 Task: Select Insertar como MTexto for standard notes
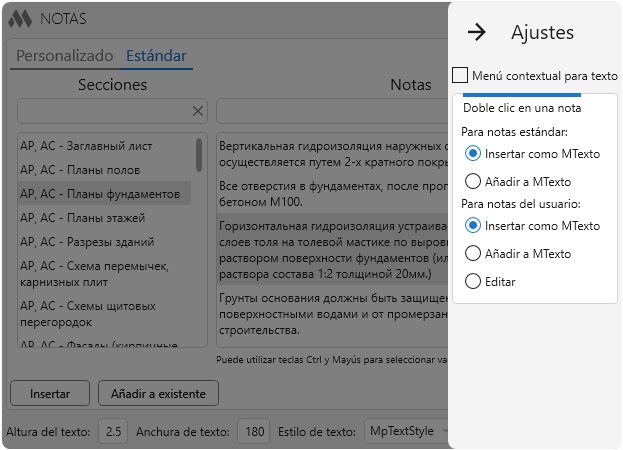(473, 154)
